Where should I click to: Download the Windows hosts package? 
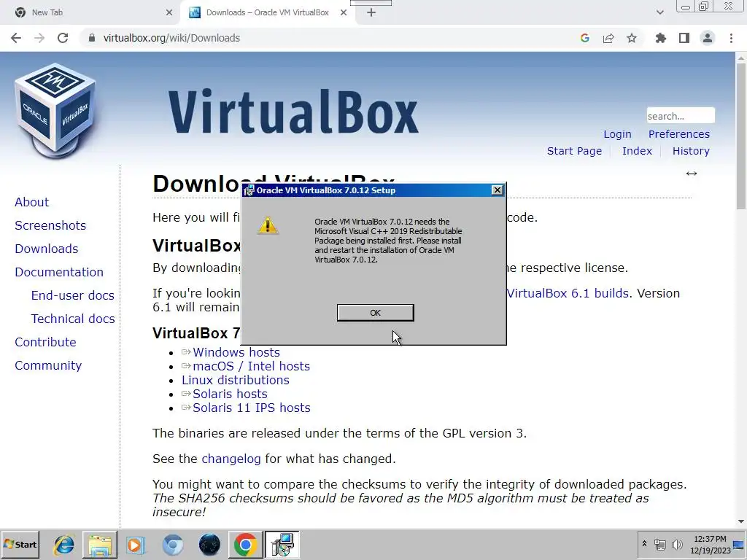pos(236,352)
